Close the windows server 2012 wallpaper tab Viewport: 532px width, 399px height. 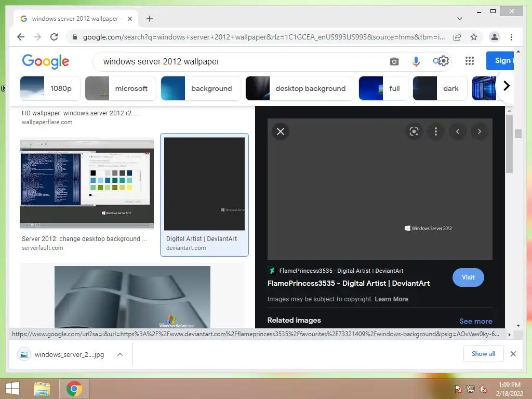pyautogui.click(x=129, y=19)
